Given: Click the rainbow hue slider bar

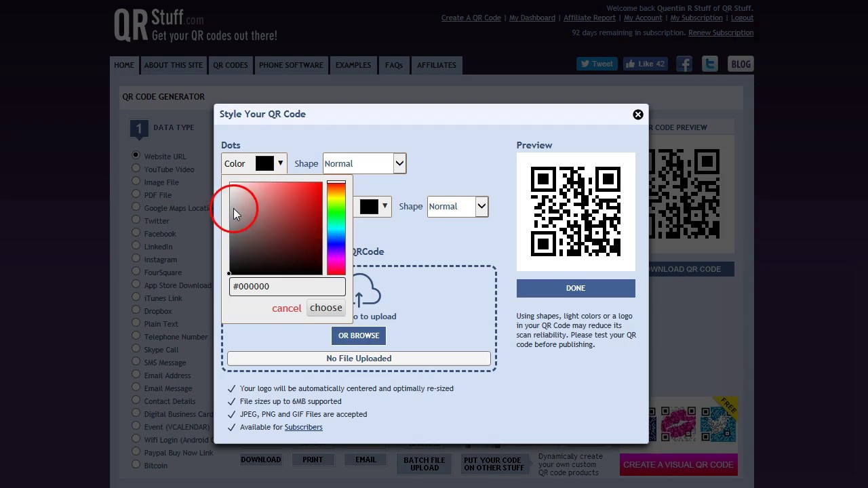Looking at the screenshot, I should pyautogui.click(x=336, y=228).
